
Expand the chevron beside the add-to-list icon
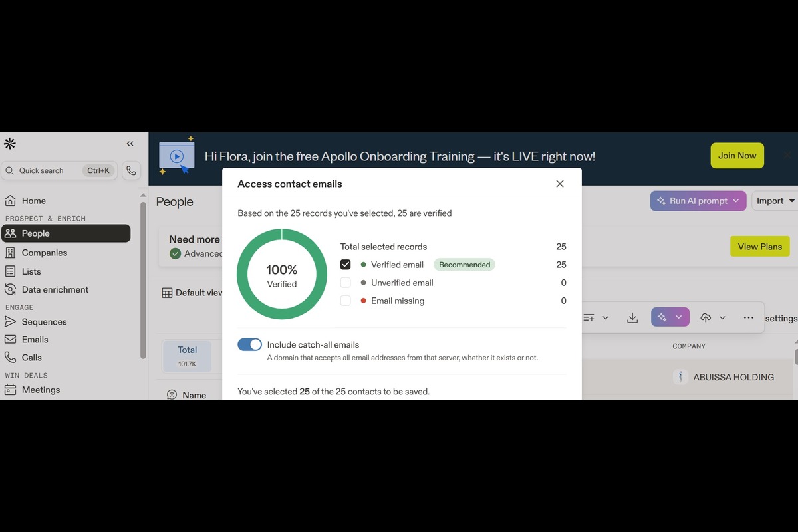coord(605,318)
